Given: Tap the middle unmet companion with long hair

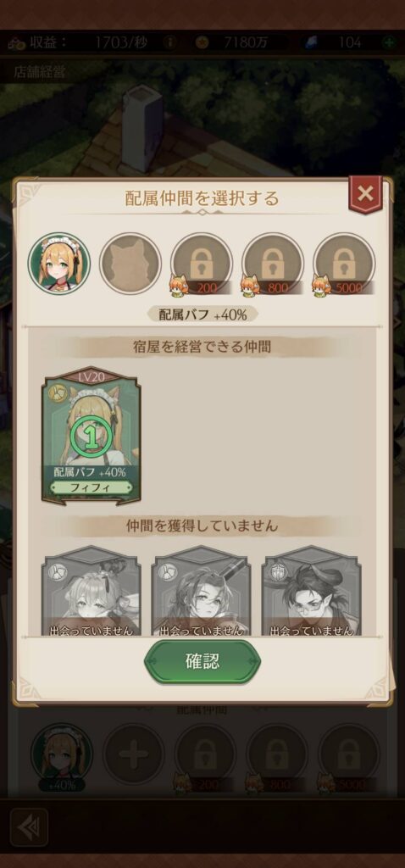Looking at the screenshot, I should point(202,590).
